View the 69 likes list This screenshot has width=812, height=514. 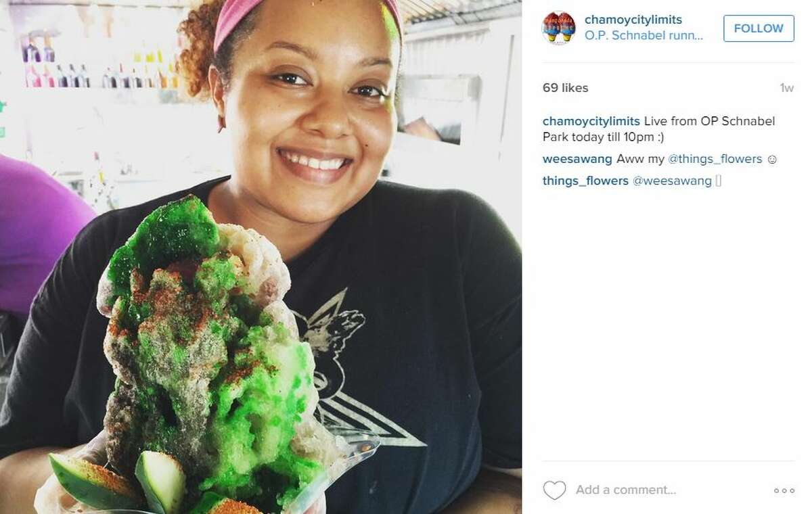coord(565,88)
